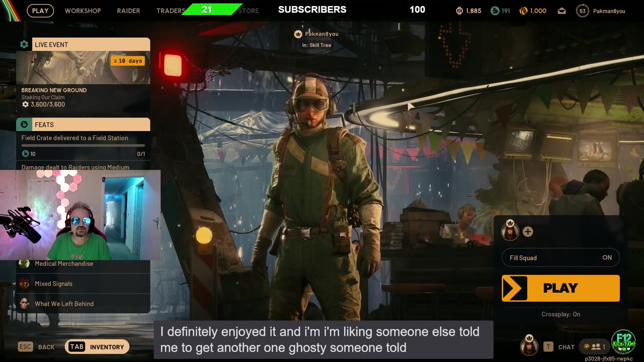This screenshot has width=644, height=362.
Task: Click the Pakman8you nameplate above character
Action: coord(321,34)
